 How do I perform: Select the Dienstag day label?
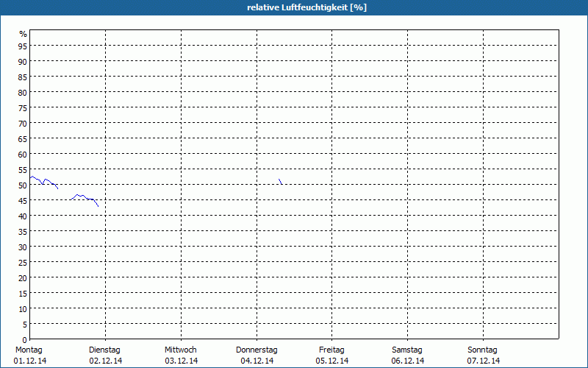[104, 350]
